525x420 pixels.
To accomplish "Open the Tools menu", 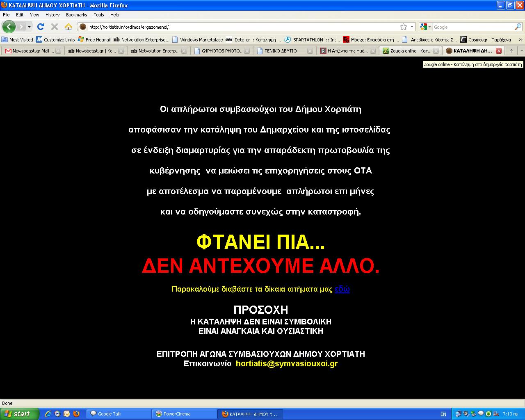I will [98, 15].
